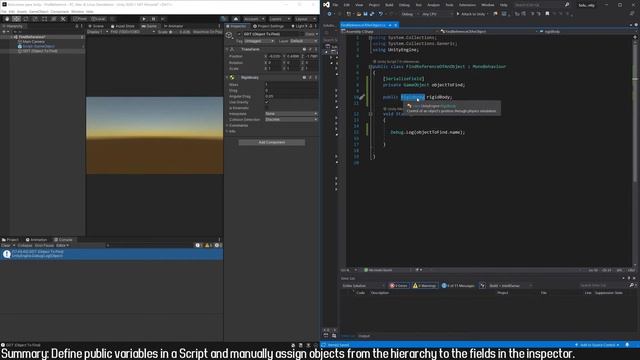The height and width of the screenshot is (360, 640).
Task: Select the Hand tool in Unity
Action: tap(7, 19)
